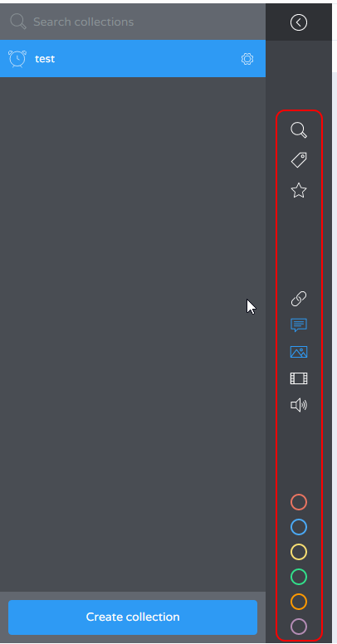Select the yellow color circle filter

pyautogui.click(x=299, y=552)
